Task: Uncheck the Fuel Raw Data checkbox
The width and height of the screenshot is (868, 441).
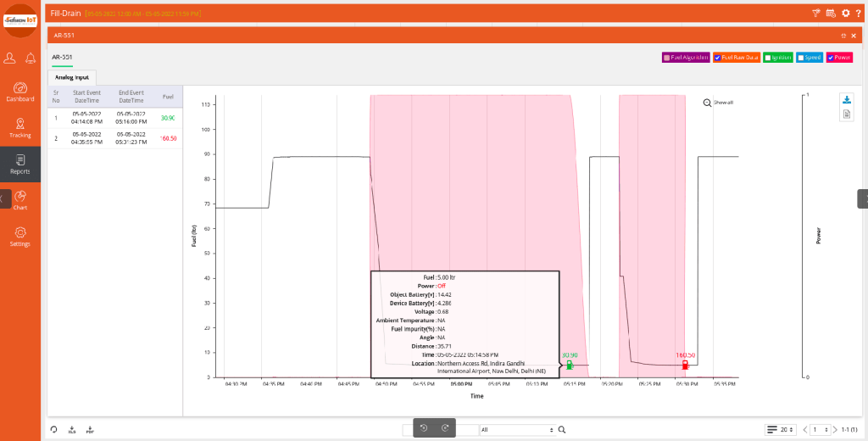Action: (x=717, y=57)
